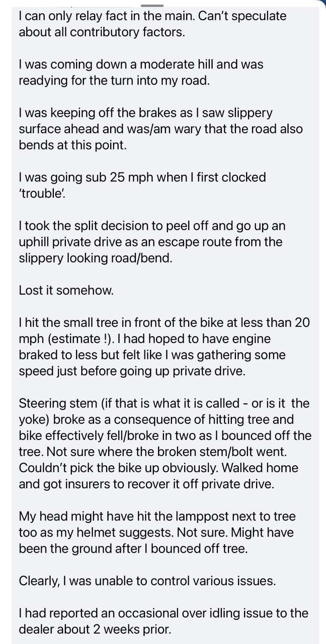Image resolution: width=326 pixels, height=644 pixels.
Task: Click the "My head might have hit" line
Action: coord(157,516)
